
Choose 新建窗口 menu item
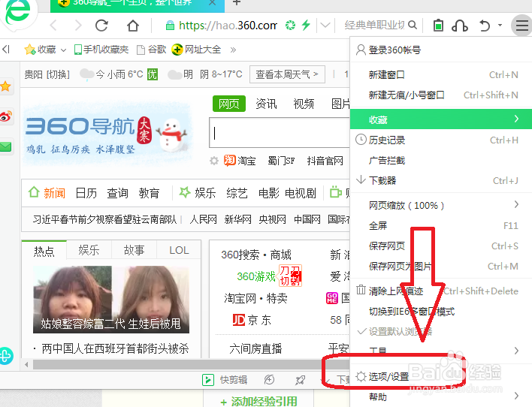[441, 74]
